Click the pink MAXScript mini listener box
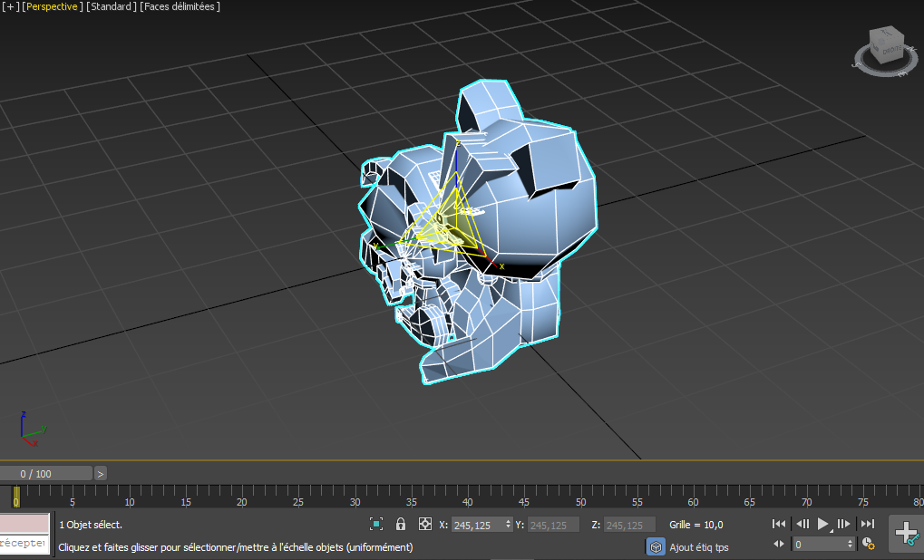This screenshot has width=924, height=560. pyautogui.click(x=24, y=523)
